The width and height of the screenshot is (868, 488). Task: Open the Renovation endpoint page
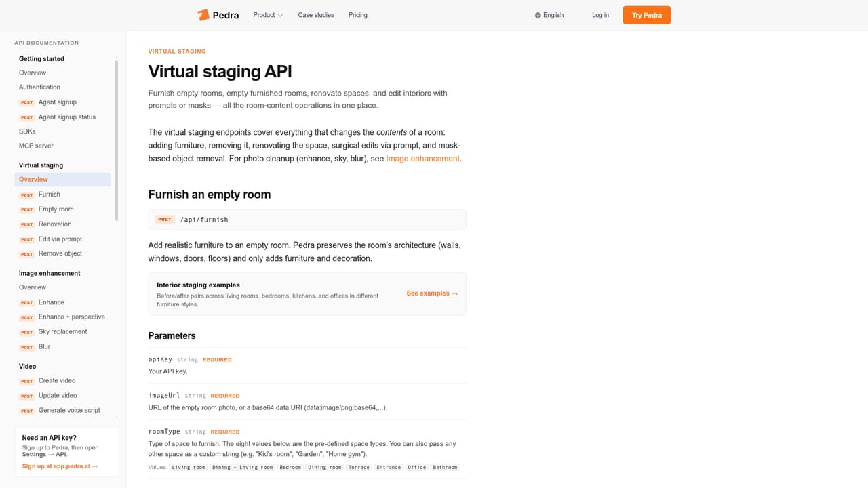click(55, 224)
